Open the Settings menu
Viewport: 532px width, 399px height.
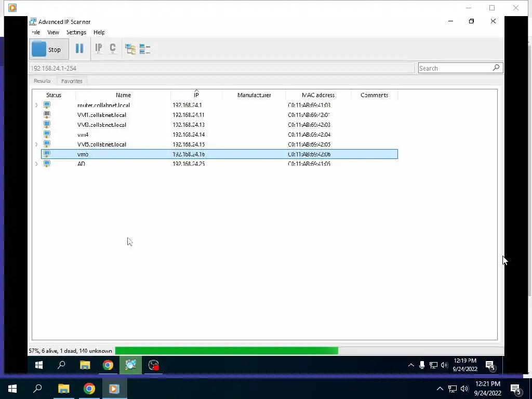pos(76,32)
